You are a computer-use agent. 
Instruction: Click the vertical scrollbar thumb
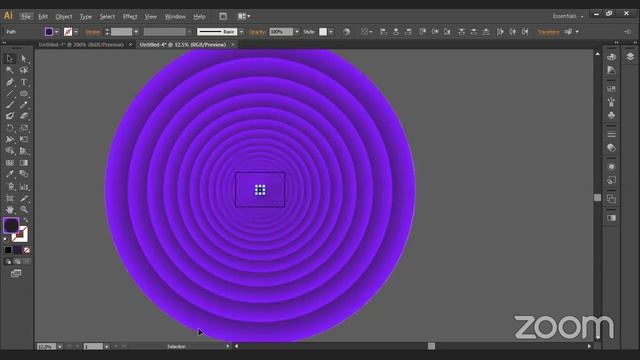[x=598, y=198]
